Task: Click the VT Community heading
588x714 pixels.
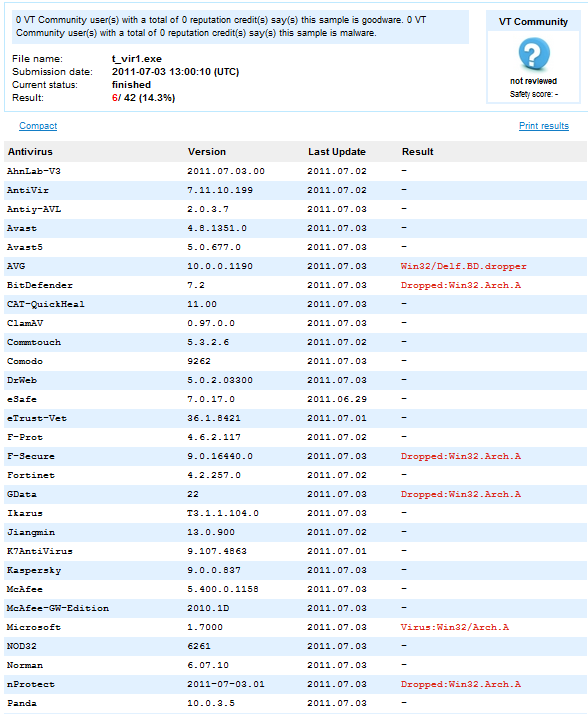Action: point(533,22)
